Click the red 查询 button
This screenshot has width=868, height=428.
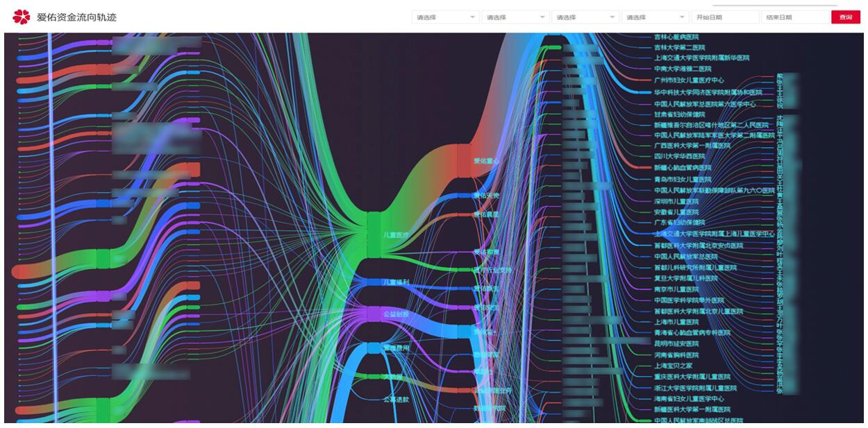click(846, 17)
